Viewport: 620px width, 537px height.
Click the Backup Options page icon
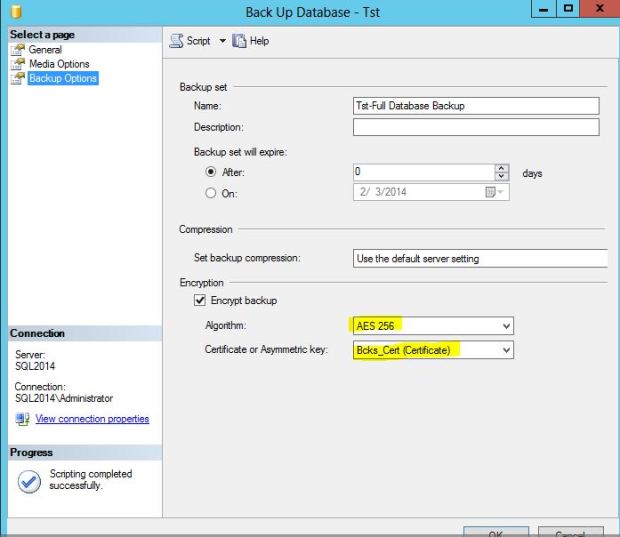(x=18, y=78)
